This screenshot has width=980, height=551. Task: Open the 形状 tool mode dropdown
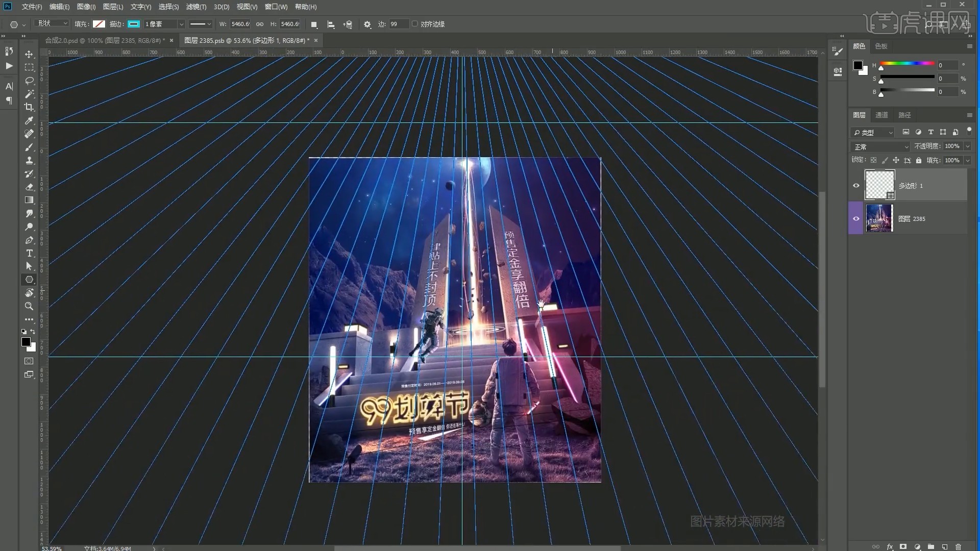(x=52, y=23)
